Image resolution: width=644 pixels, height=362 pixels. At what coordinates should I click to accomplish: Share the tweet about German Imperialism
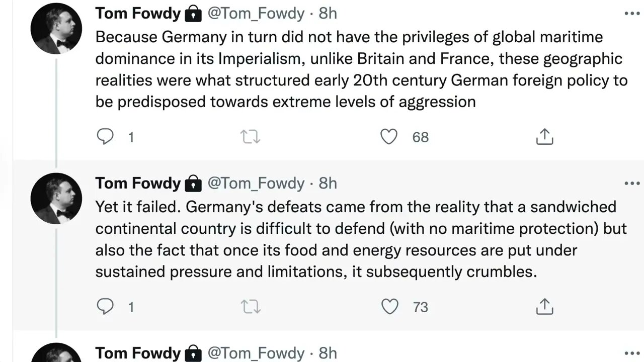click(x=545, y=137)
